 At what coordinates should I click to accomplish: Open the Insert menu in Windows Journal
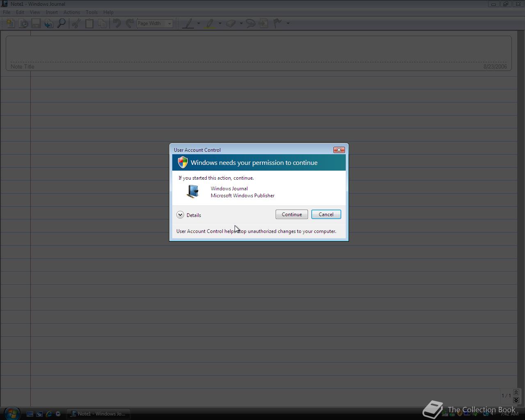tap(52, 12)
